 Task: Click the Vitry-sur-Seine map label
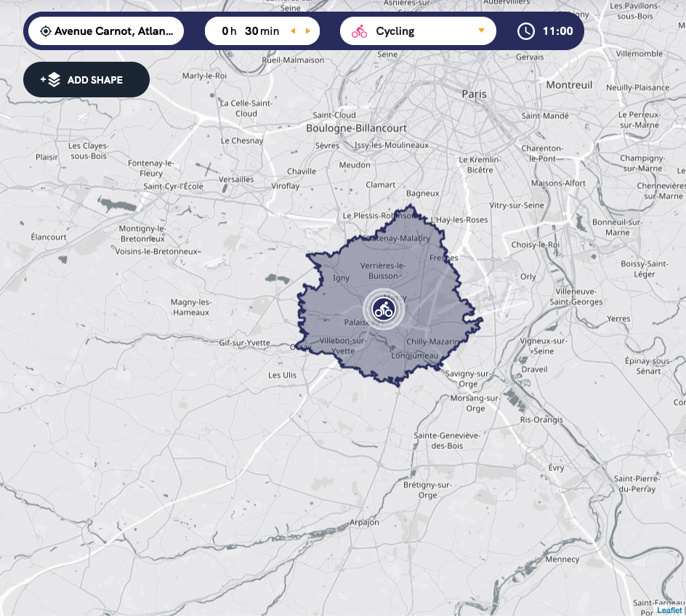[x=517, y=205]
